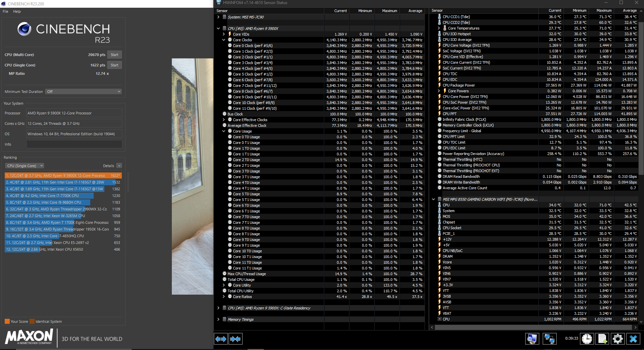Start the CPU Multi Core test
This screenshot has width=644, height=350.
point(114,55)
